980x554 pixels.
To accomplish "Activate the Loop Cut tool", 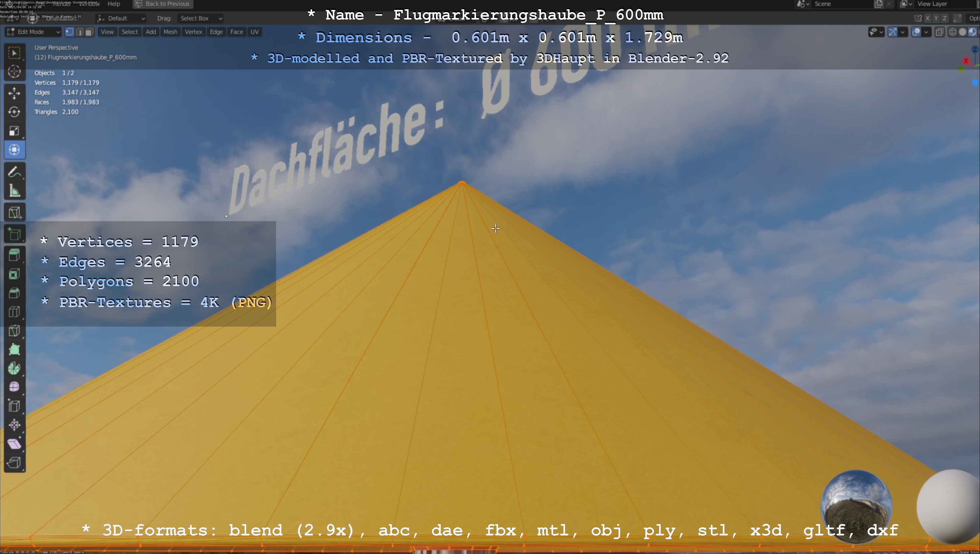I will (14, 312).
